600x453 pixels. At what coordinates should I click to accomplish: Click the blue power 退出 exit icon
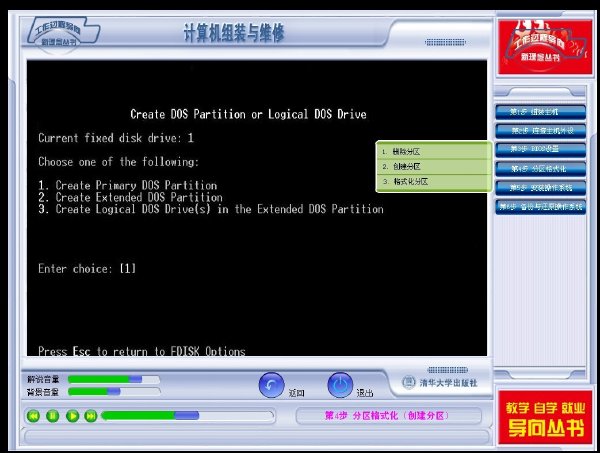tap(340, 385)
